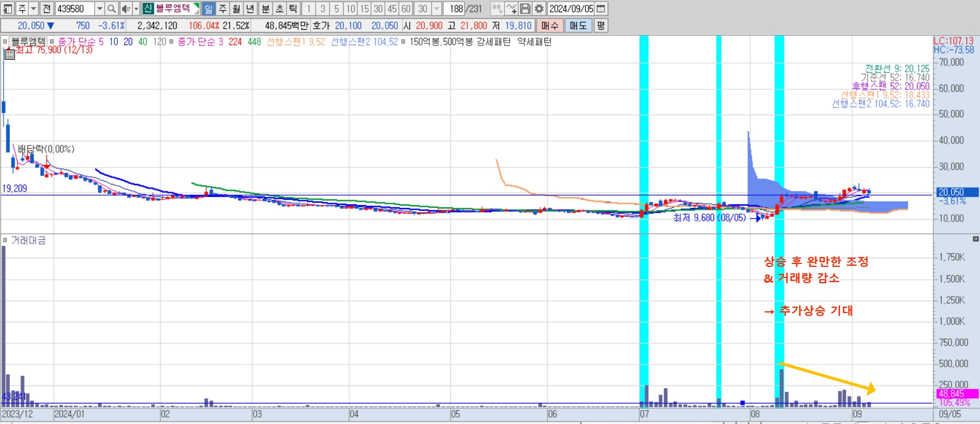This screenshot has height=424, width=980.
Task: Click the 주 stock type button
Action: [x=22, y=9]
